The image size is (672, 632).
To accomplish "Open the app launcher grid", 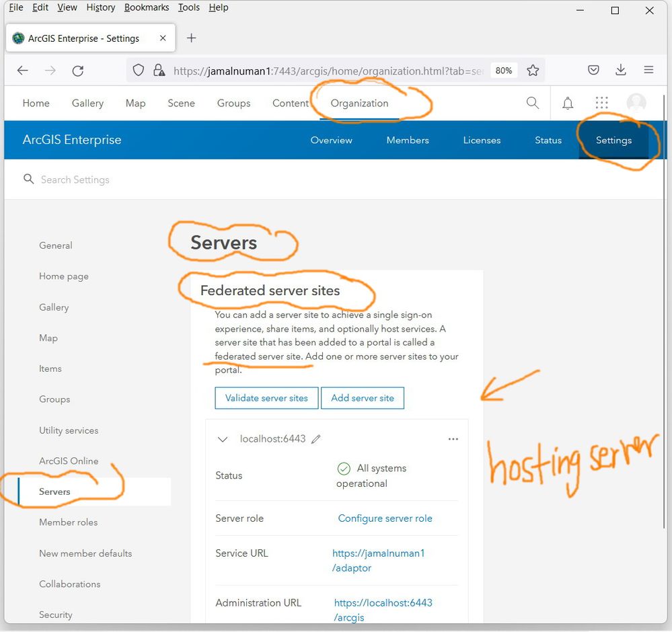I will pos(602,103).
